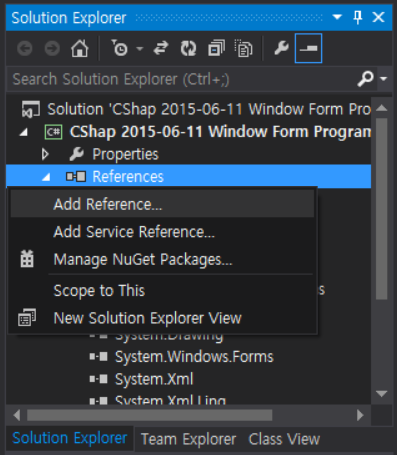This screenshot has height=455, width=397.
Task: Open Manage NuGet Packages... menu item
Action: [x=162, y=259]
